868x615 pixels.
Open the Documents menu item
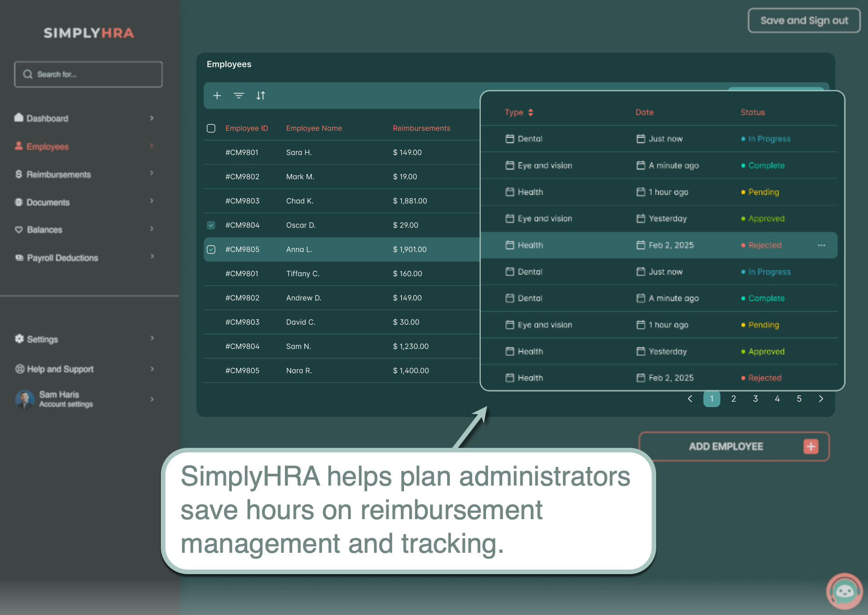click(x=48, y=203)
